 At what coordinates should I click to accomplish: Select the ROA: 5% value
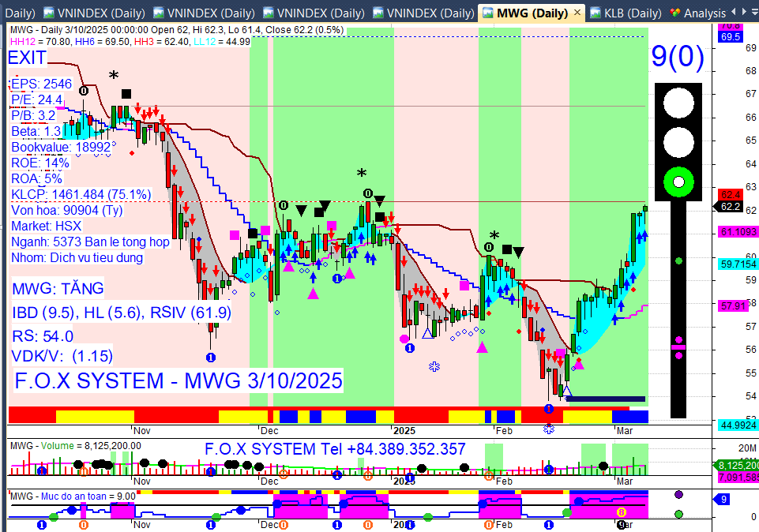(37, 179)
